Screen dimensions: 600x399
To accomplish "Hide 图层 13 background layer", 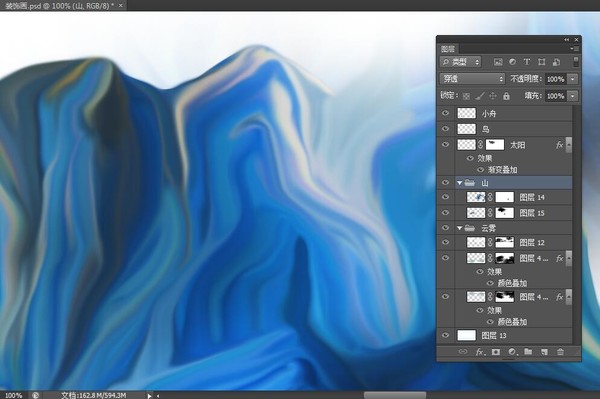I will click(x=445, y=335).
